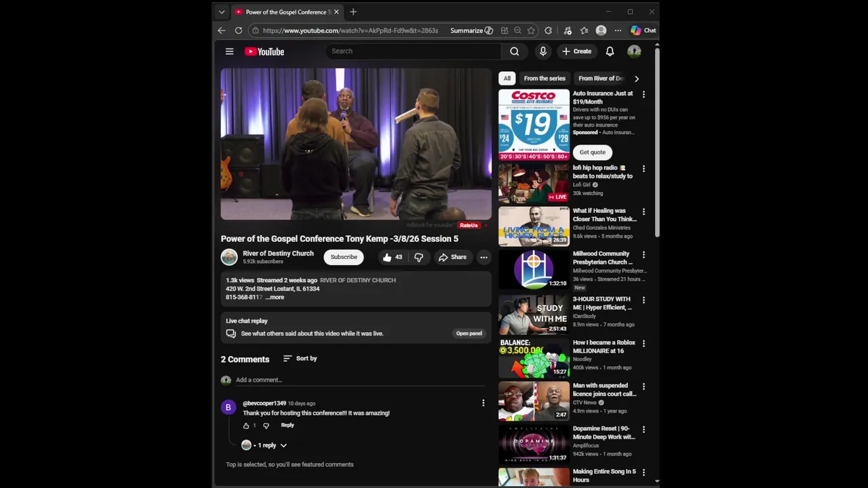Open Man with suspended licence video title

[604, 390]
